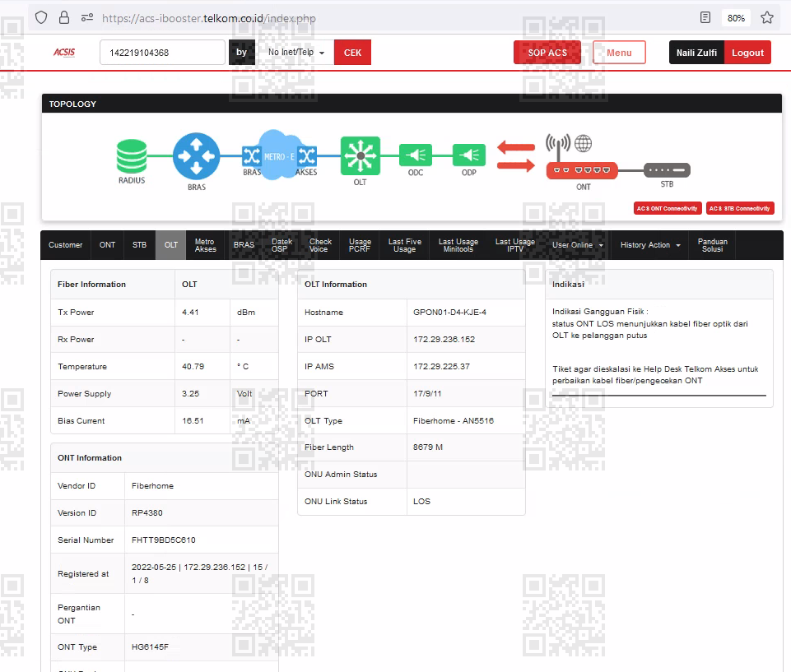
Task: Open the Panduan Solusi tab
Action: pos(712,245)
